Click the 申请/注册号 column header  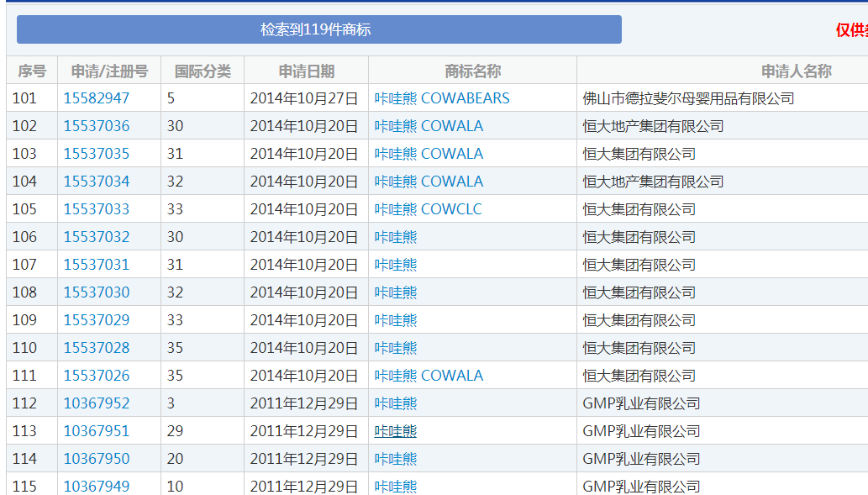(109, 71)
